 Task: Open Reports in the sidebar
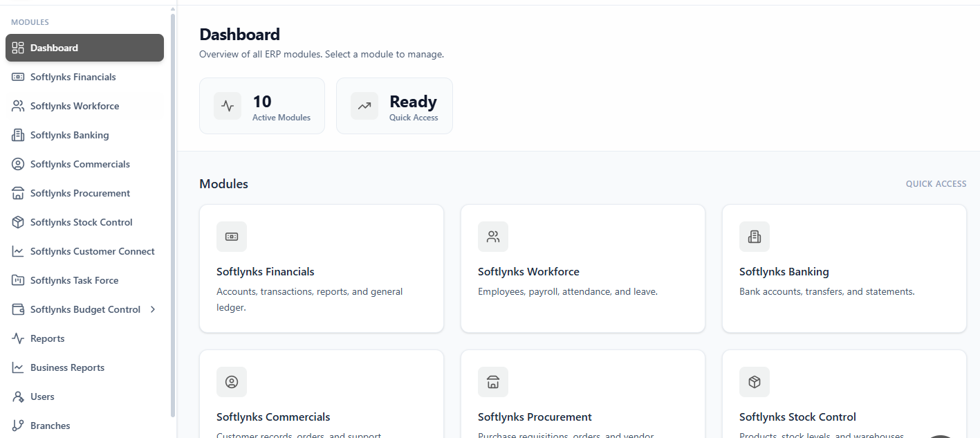tap(84, 338)
